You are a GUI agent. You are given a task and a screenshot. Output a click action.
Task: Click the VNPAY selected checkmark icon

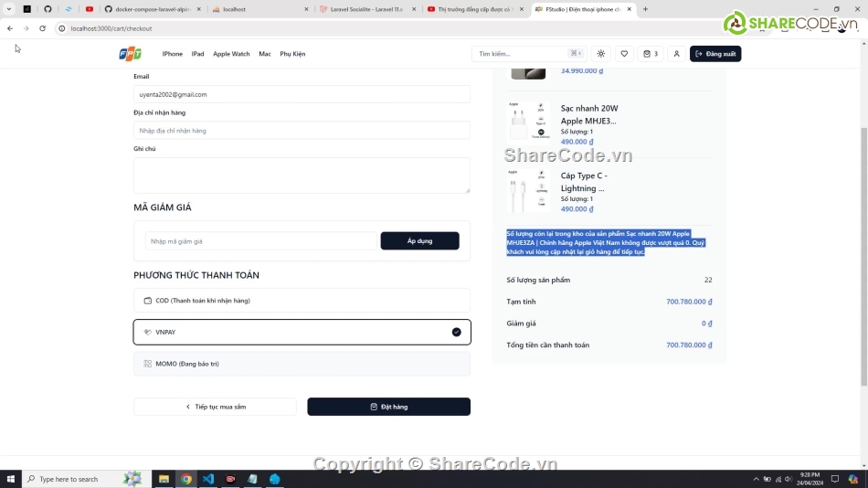tap(456, 332)
